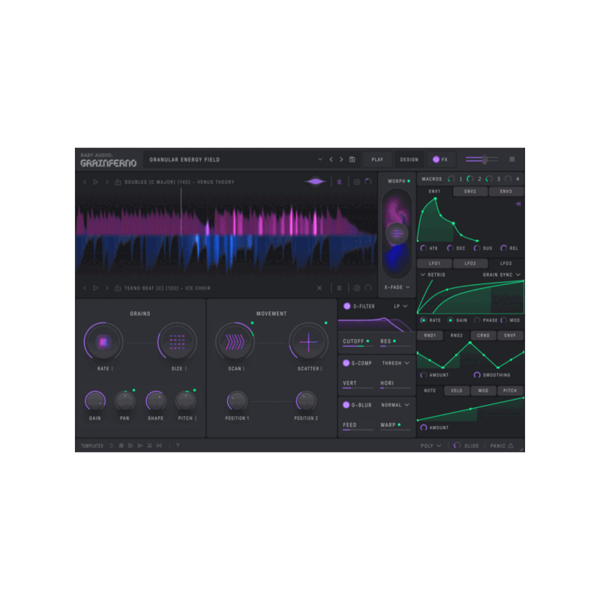Viewport: 600px width, 600px height.
Task: Click the Macro 1 knob
Action: pyautogui.click(x=451, y=179)
